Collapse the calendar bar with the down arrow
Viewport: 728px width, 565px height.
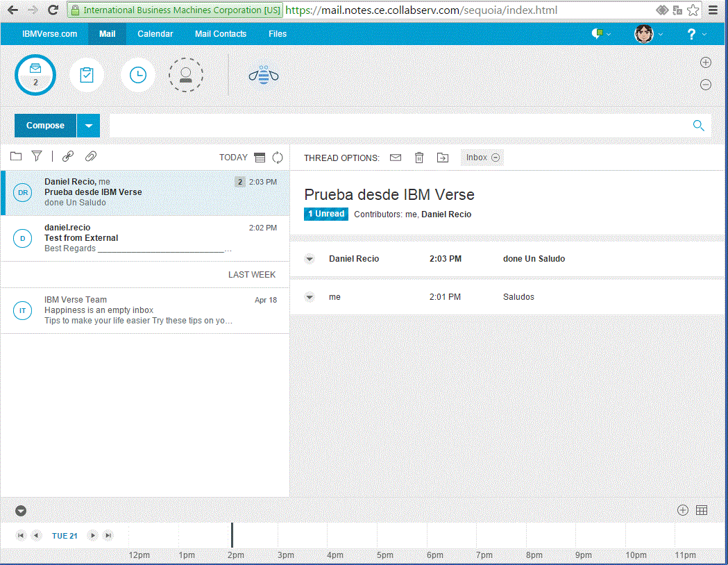20,511
